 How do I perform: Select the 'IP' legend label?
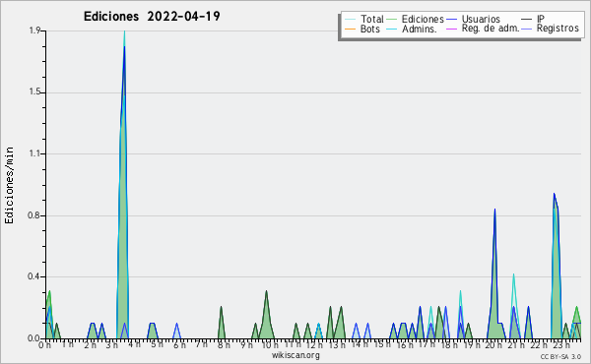pos(541,19)
